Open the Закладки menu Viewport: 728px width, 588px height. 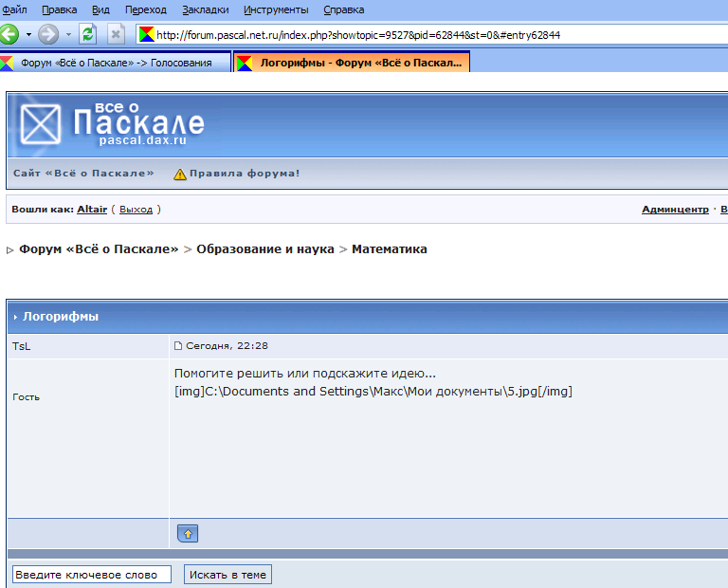tap(204, 9)
